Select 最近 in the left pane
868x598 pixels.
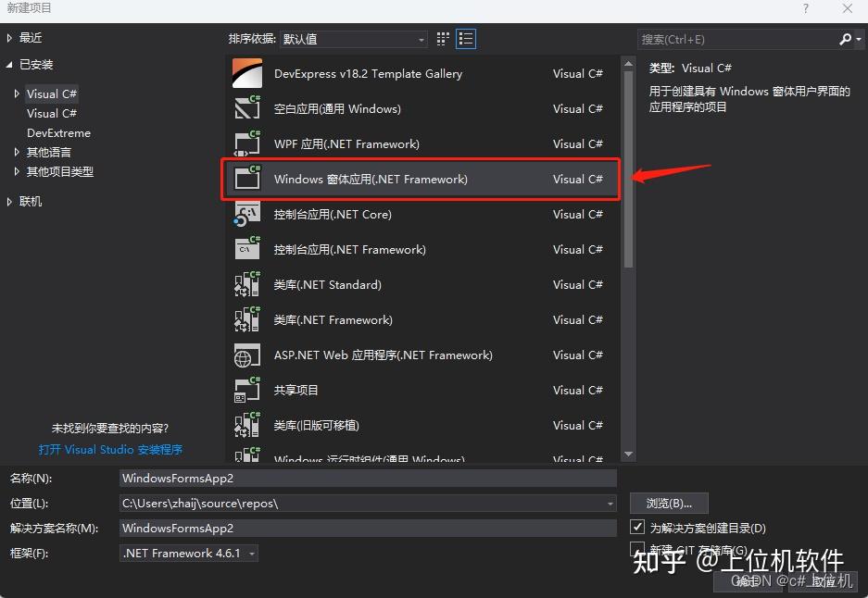tap(31, 39)
